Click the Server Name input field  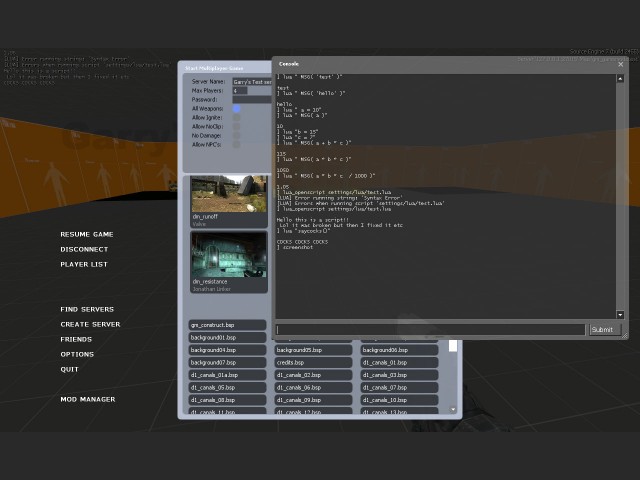(x=252, y=82)
